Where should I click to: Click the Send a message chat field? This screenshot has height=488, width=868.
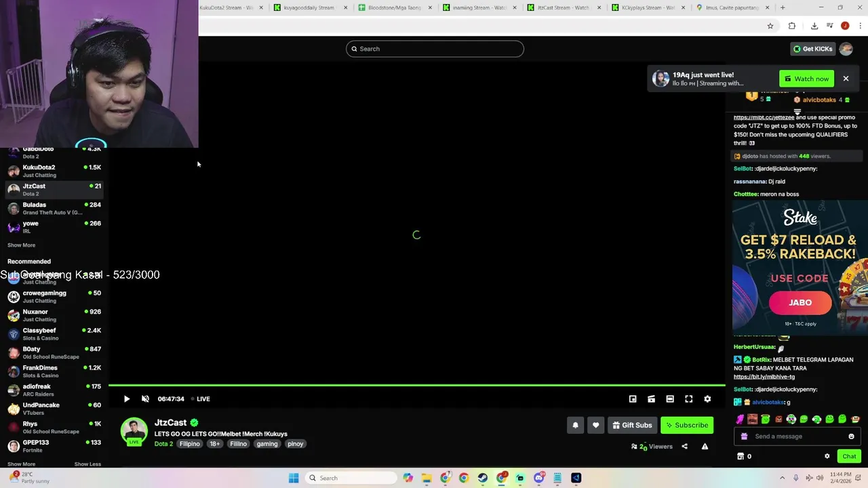coord(797,436)
